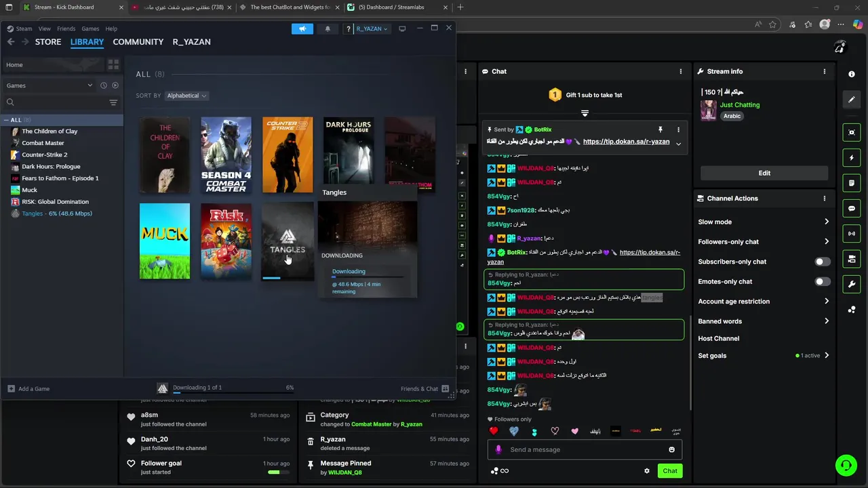Go to the STORE tab
This screenshot has height=488, width=868.
click(x=48, y=42)
